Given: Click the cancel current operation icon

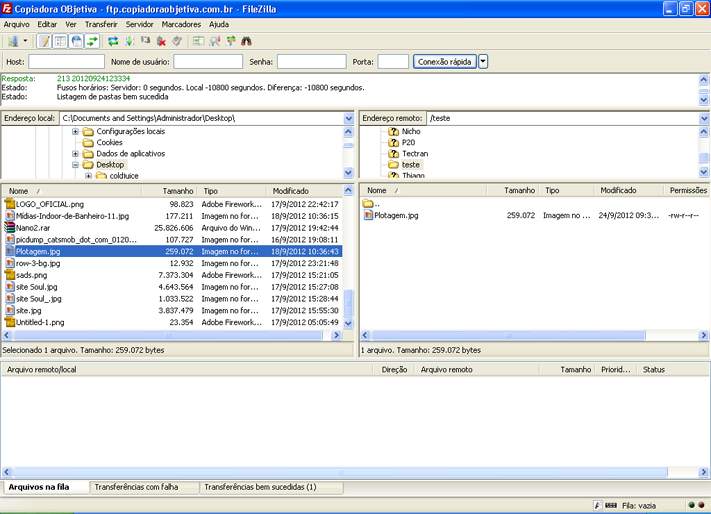Looking at the screenshot, I should coord(145,41).
